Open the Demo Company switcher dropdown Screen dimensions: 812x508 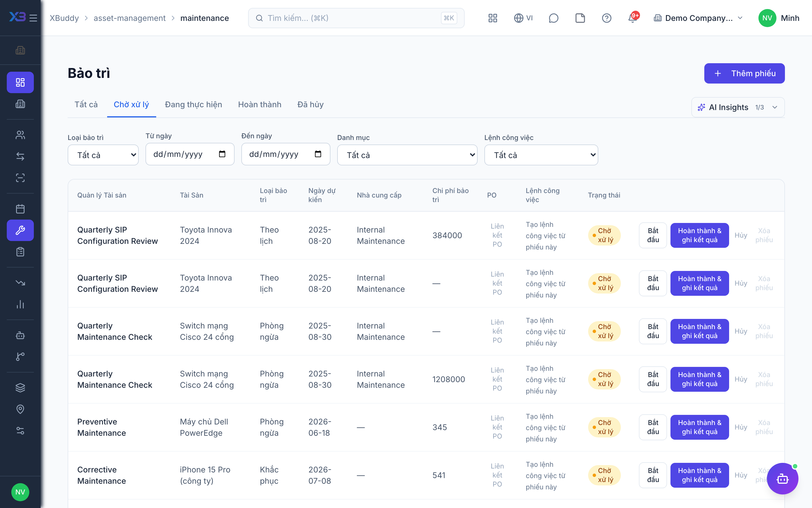point(698,18)
